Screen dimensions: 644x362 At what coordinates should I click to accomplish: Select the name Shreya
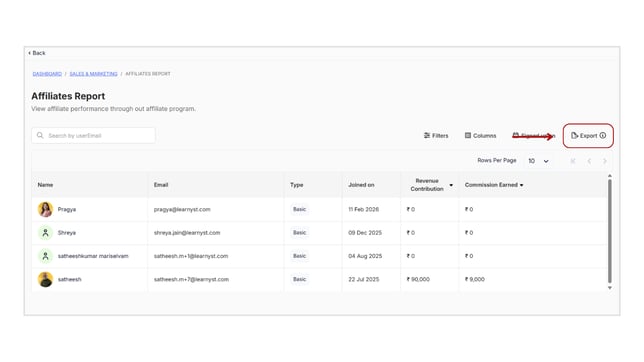(x=67, y=233)
